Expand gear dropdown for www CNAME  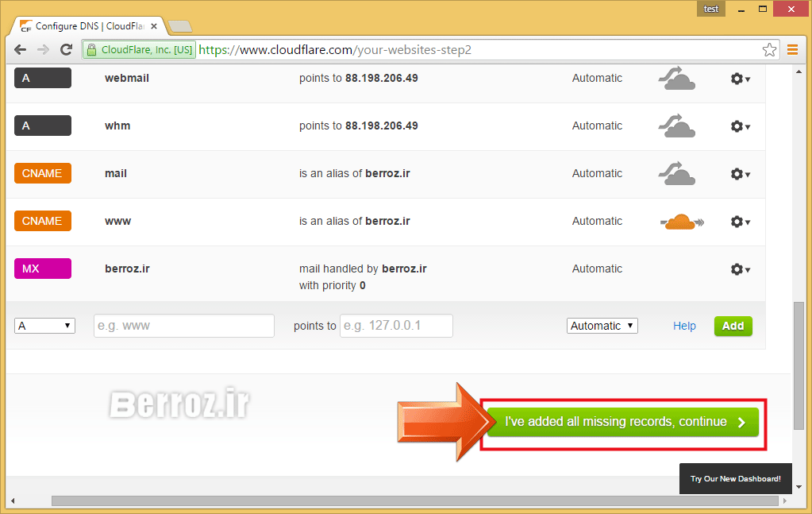(740, 222)
